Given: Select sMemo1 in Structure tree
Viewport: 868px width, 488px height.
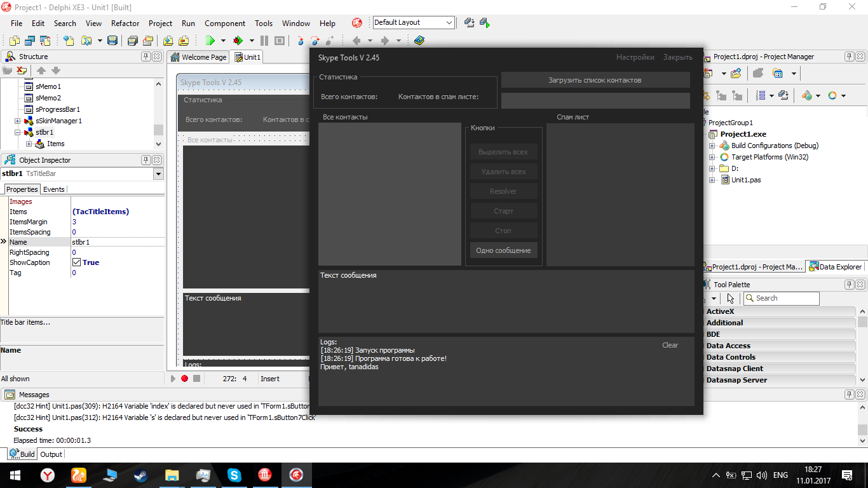Looking at the screenshot, I should pyautogui.click(x=48, y=86).
